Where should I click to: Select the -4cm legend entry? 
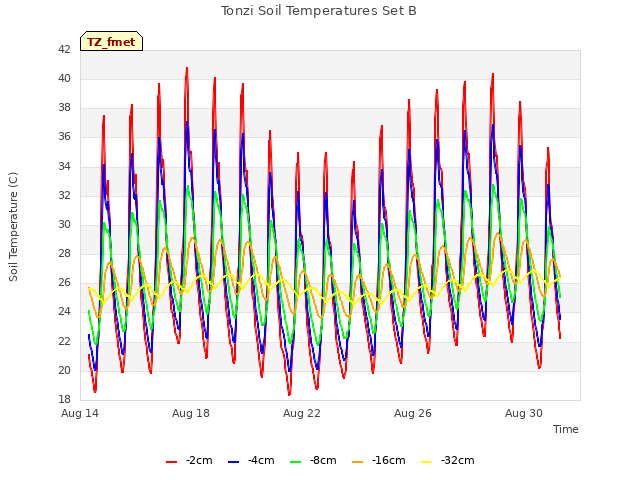tap(251, 460)
